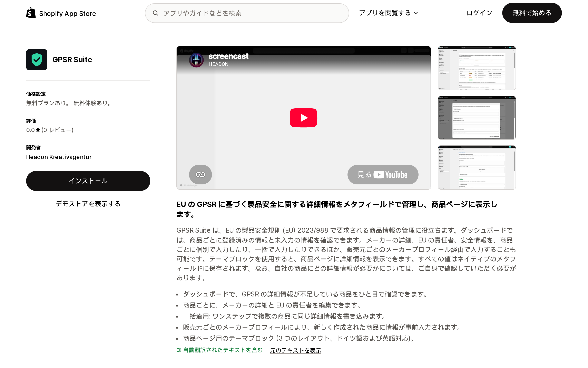Click the 無料プランあり。 無料体験あり。 text
The width and height of the screenshot is (588, 368).
click(69, 103)
